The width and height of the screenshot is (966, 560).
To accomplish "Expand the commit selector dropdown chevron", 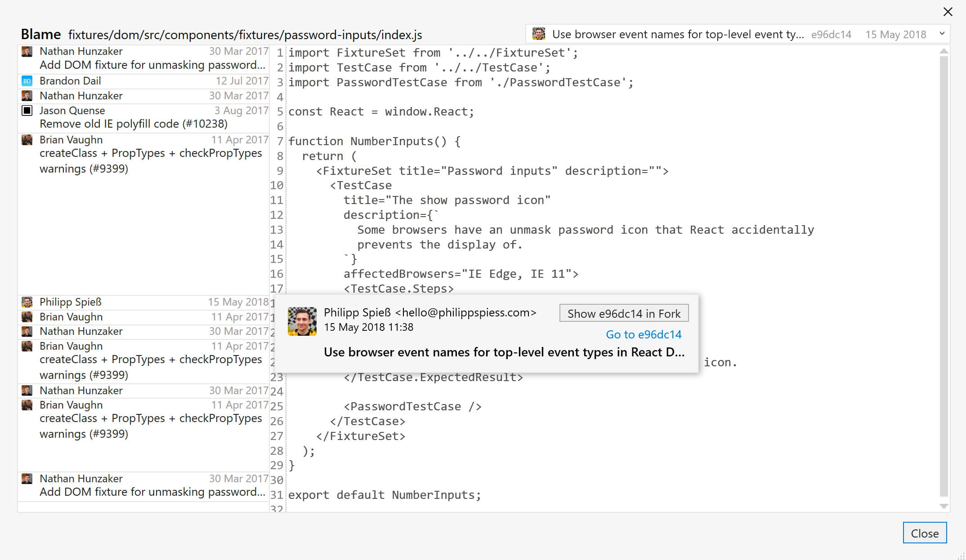I will 942,34.
